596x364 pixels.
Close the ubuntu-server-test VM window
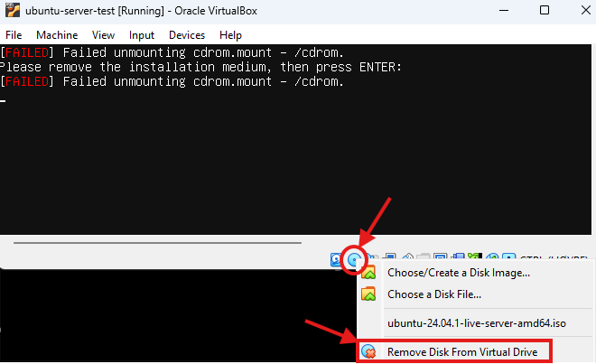click(x=586, y=10)
